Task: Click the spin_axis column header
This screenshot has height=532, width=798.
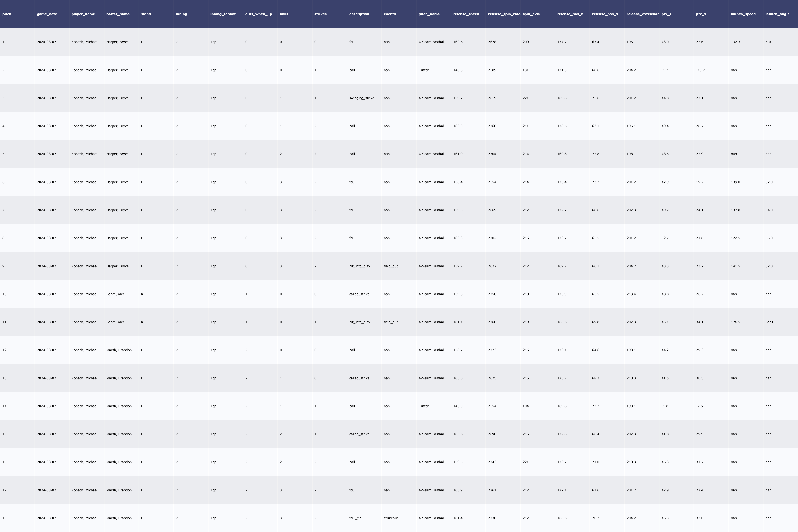Action: coord(531,14)
